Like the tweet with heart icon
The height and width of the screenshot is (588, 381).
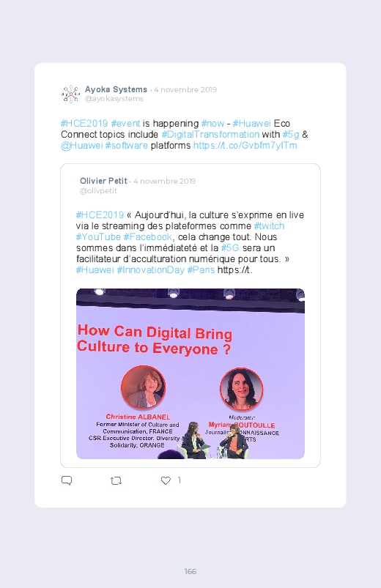click(x=166, y=480)
